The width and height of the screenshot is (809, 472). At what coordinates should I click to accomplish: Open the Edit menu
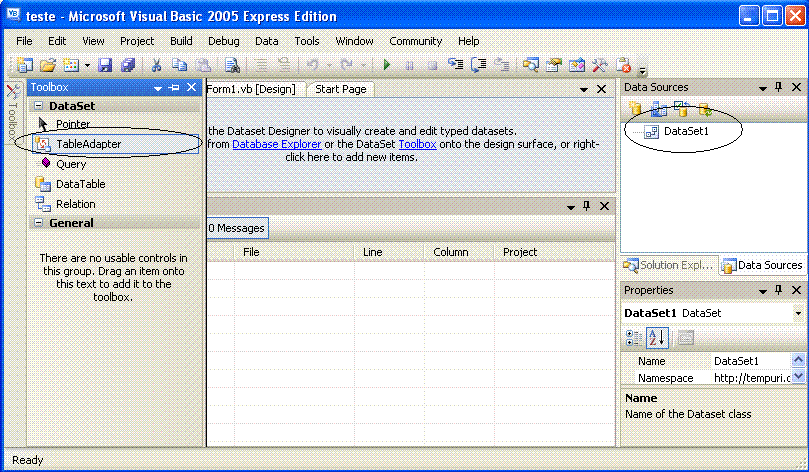(x=57, y=41)
